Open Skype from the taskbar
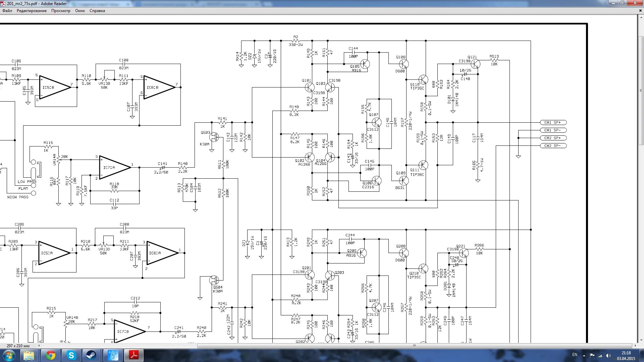Screen dimensions: 644x362 (71, 355)
